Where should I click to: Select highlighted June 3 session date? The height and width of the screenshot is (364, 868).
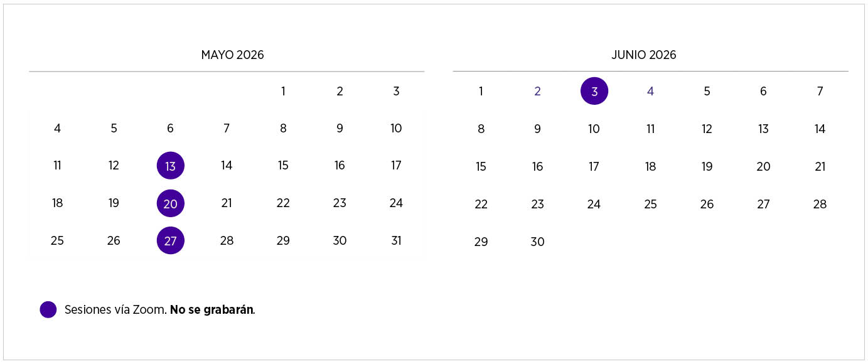(594, 91)
